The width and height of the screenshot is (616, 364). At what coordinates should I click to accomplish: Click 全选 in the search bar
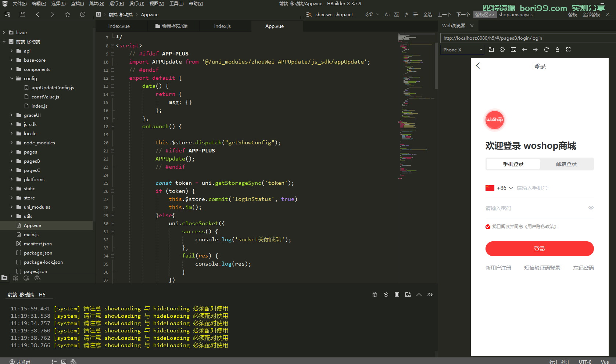[x=428, y=15]
